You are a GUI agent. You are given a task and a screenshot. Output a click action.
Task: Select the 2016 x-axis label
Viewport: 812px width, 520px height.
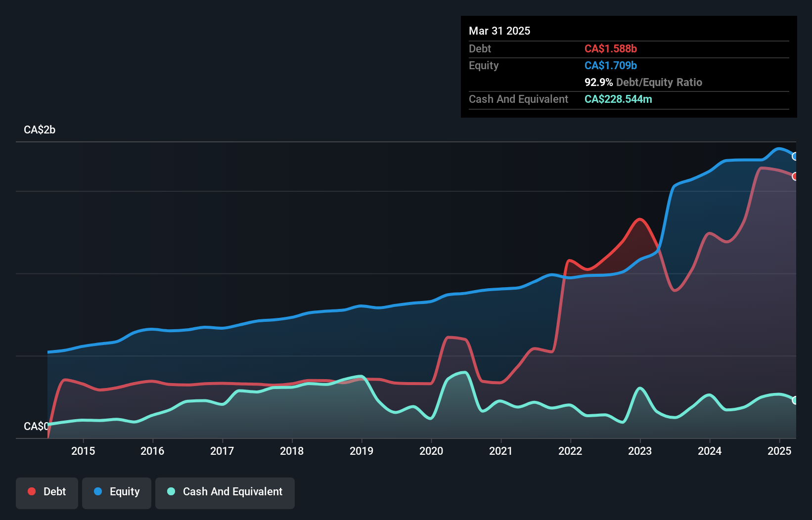tap(152, 451)
